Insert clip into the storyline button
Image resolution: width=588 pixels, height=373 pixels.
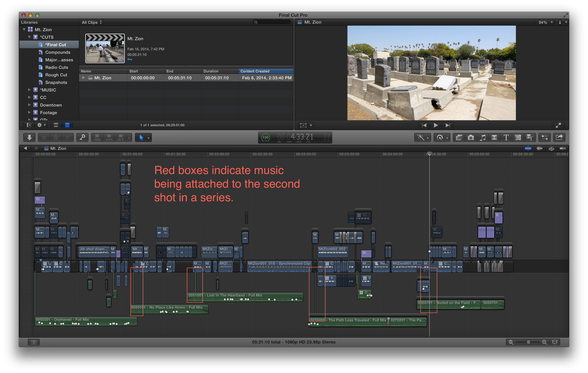[109, 137]
